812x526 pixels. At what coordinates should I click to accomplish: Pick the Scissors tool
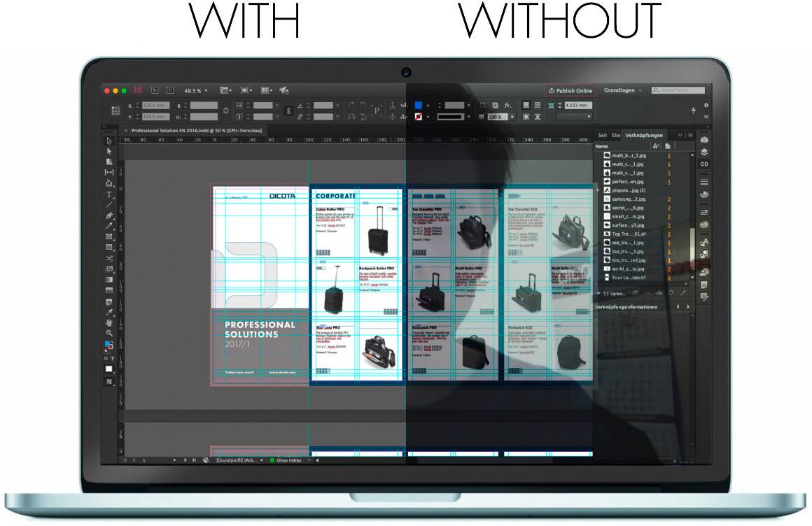click(x=109, y=258)
